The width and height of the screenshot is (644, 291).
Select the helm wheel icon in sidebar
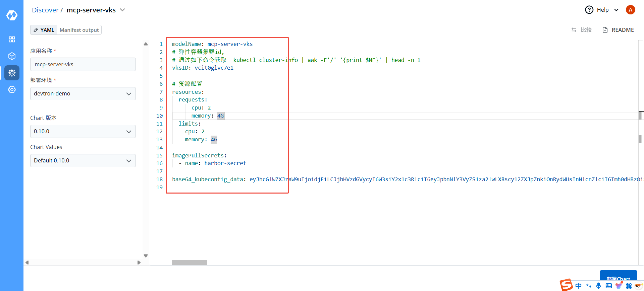(x=12, y=73)
